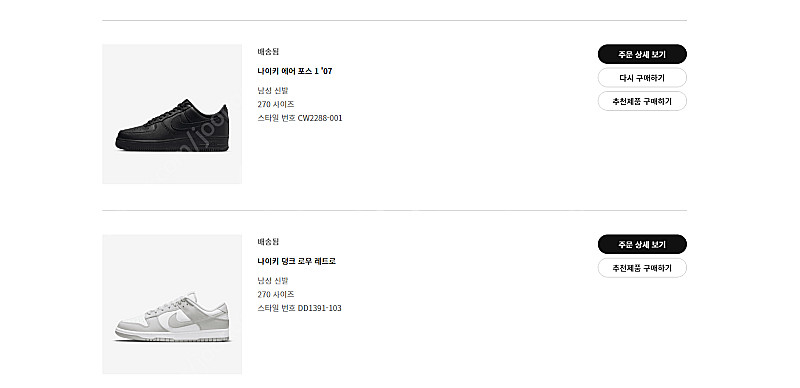Select 추천제품 구매하기 under the Air Force 1 order

642,101
